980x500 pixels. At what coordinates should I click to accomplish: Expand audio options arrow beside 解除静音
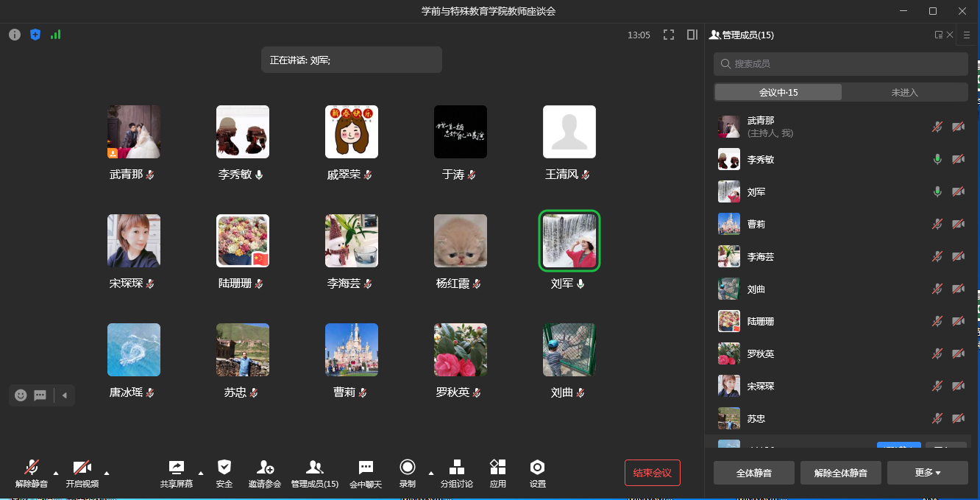(56, 473)
